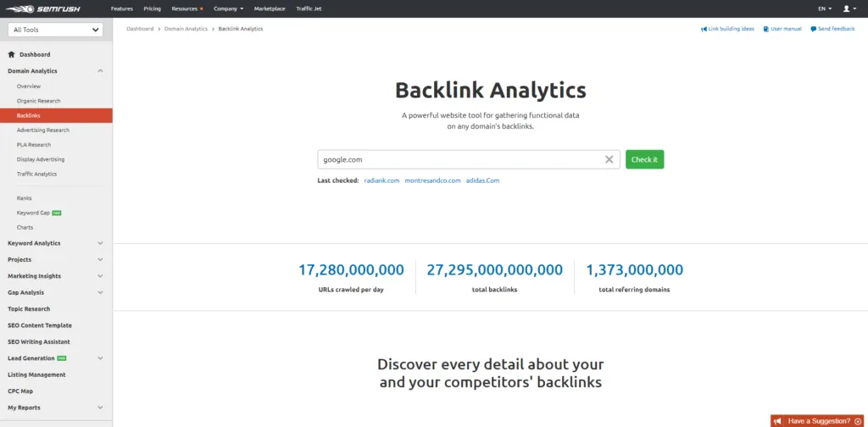Image resolution: width=868 pixels, height=427 pixels.
Task: Open Resources in the top menu
Action: coord(186,8)
